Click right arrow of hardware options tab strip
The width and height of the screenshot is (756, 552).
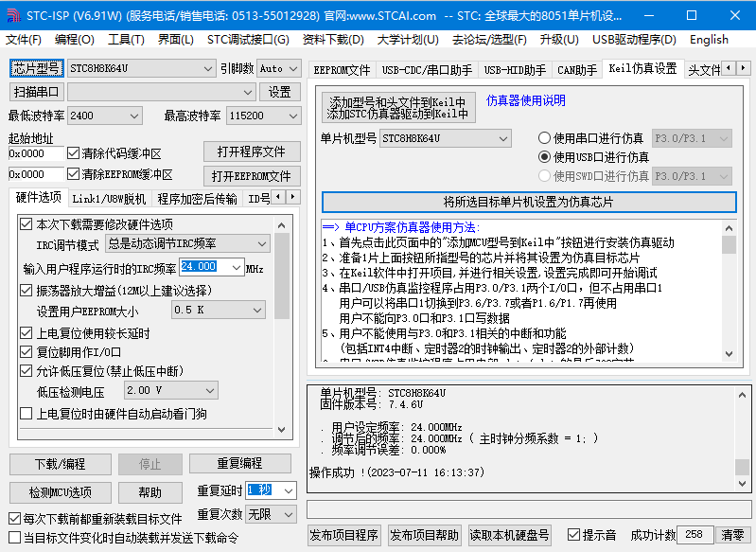pyautogui.click(x=292, y=197)
